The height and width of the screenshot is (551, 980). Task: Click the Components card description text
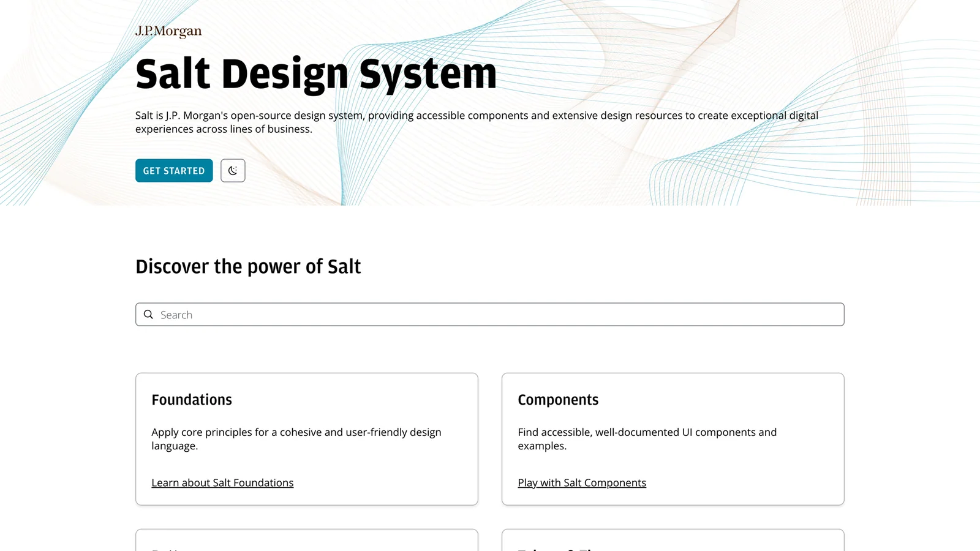coord(647,439)
